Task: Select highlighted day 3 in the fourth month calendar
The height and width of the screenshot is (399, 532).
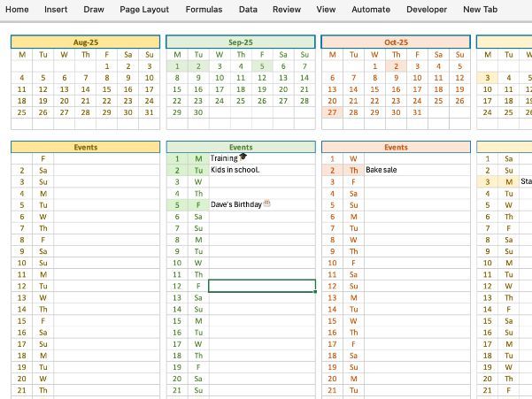Action: pyautogui.click(x=488, y=78)
